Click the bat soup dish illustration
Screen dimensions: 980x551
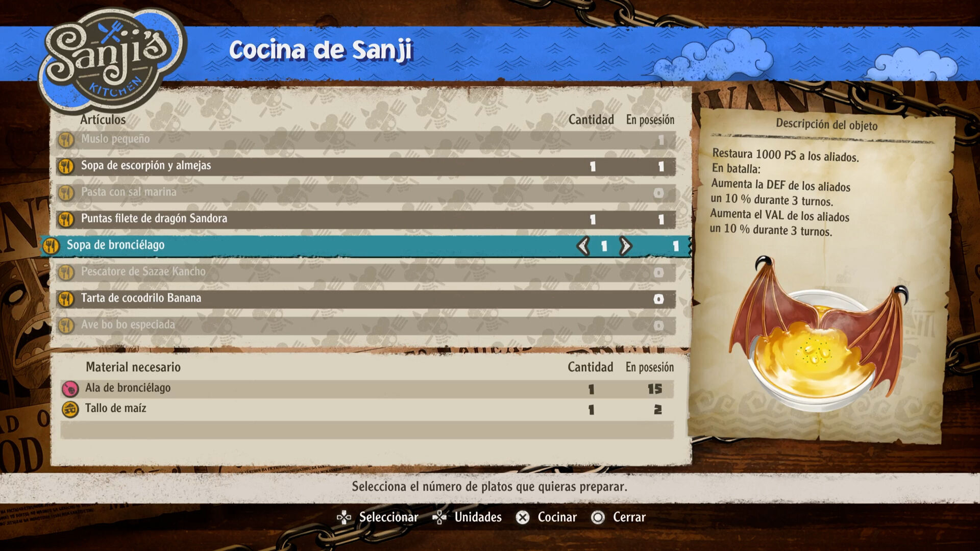tap(819, 334)
